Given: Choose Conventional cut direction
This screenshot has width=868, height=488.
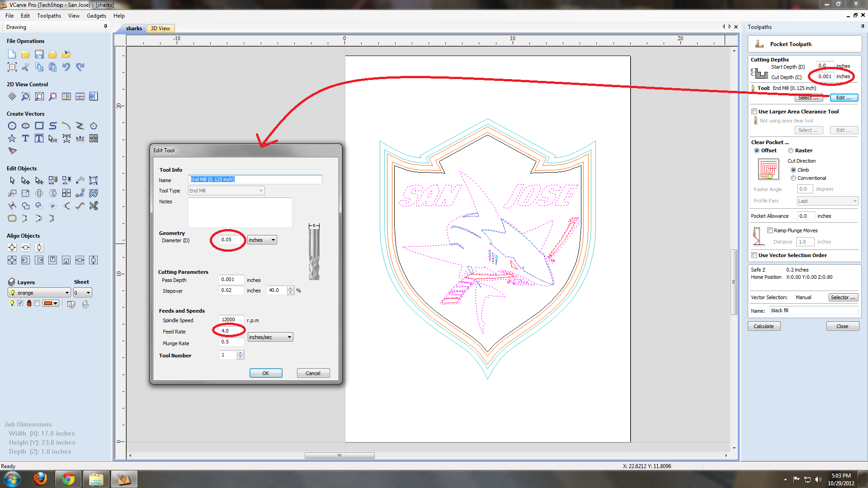Looking at the screenshot, I should (793, 178).
